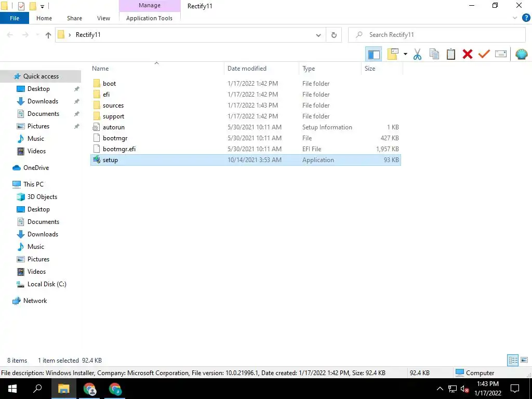Open Local Disk (C:)
This screenshot has height=399, width=532.
(47, 284)
